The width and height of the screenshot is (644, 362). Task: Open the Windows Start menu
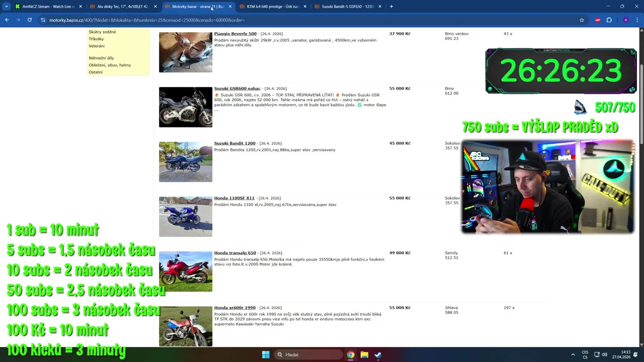coord(266,354)
